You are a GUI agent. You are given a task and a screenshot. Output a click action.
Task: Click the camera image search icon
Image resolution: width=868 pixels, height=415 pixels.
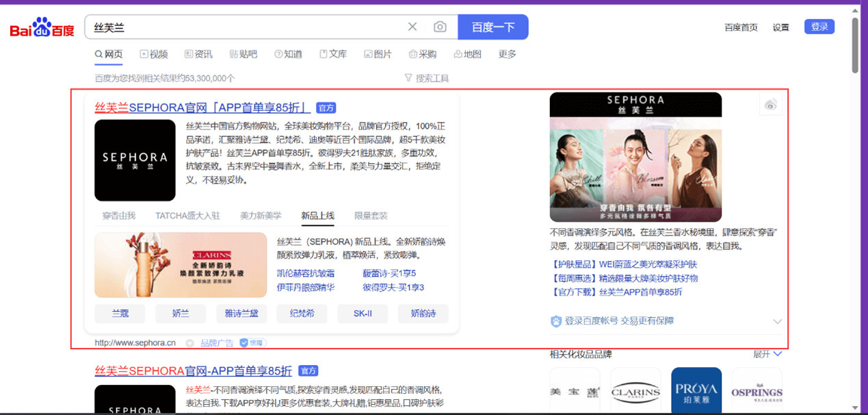click(x=440, y=27)
